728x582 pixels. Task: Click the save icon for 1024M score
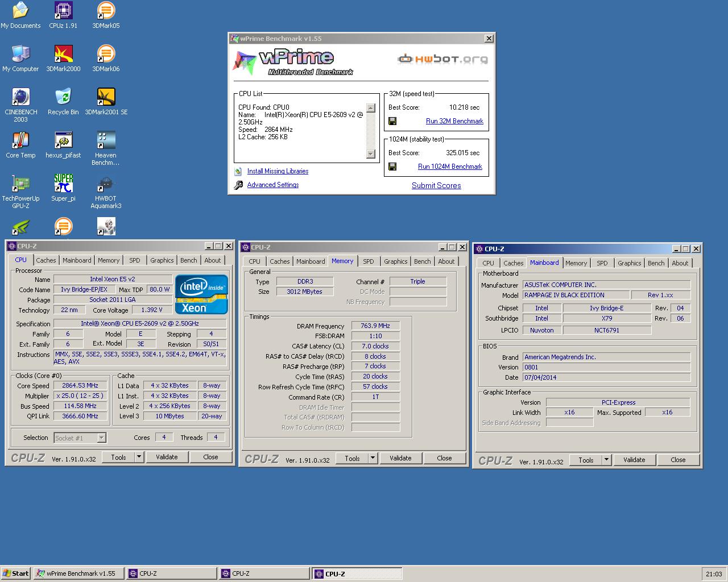pyautogui.click(x=392, y=167)
